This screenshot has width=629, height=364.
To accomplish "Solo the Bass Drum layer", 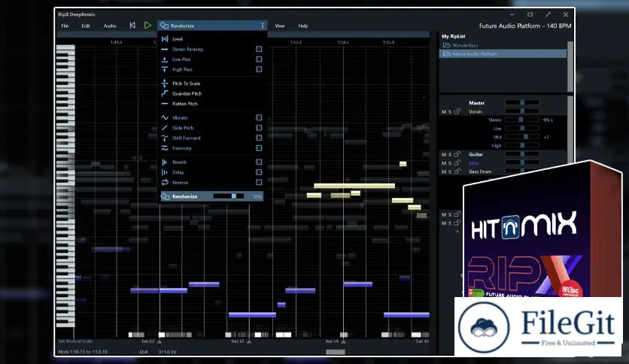I will click(450, 171).
